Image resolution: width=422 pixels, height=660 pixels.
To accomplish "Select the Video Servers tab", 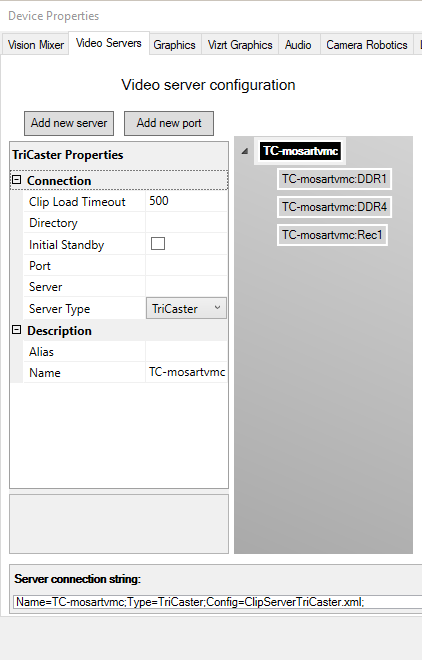I will (x=109, y=43).
